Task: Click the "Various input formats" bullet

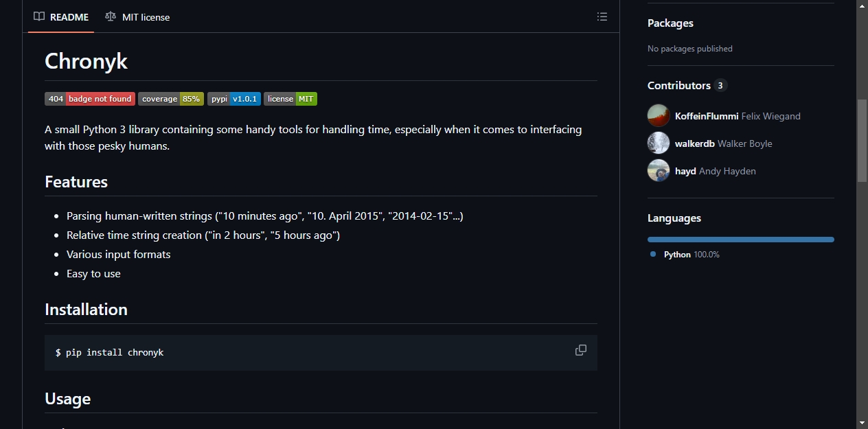Action: [118, 254]
